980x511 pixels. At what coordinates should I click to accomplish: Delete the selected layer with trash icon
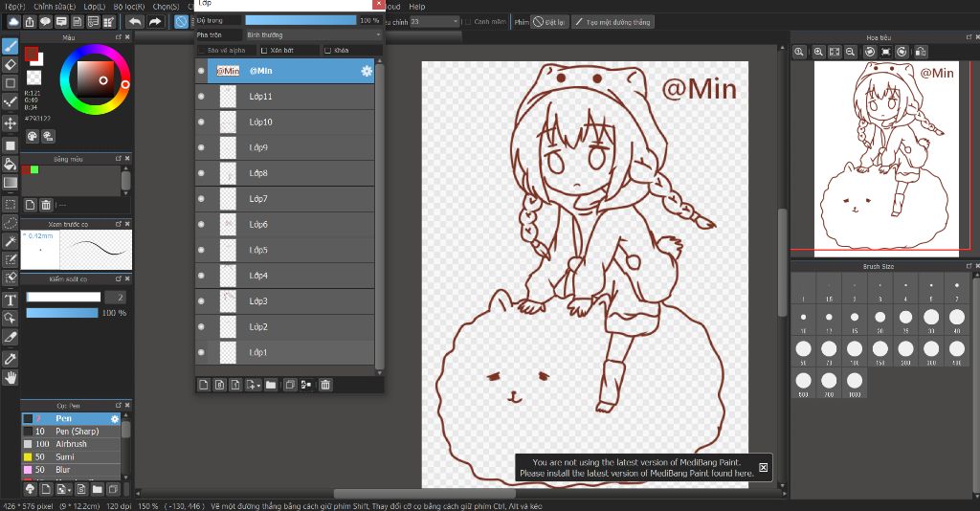(325, 385)
